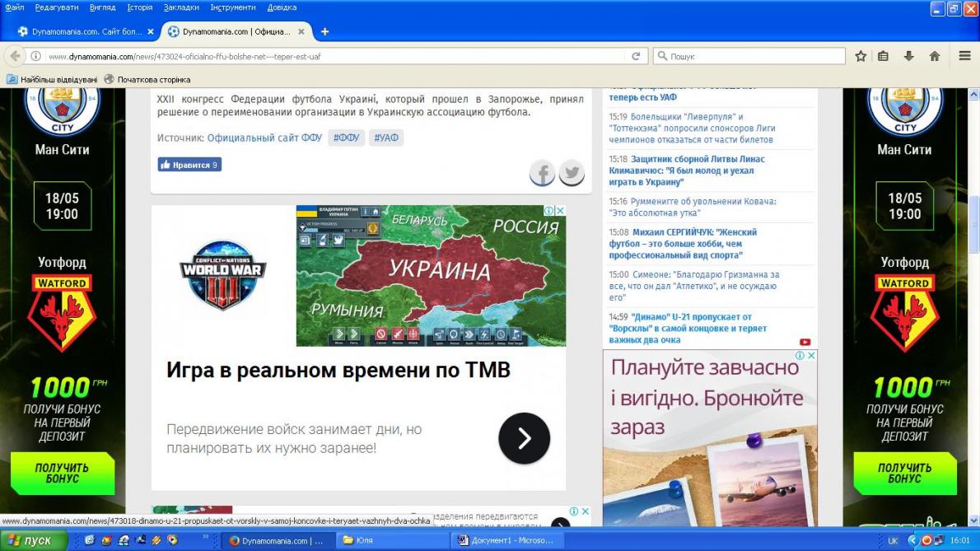Click the Twitter share icon
The height and width of the screenshot is (551, 980).
click(x=572, y=173)
